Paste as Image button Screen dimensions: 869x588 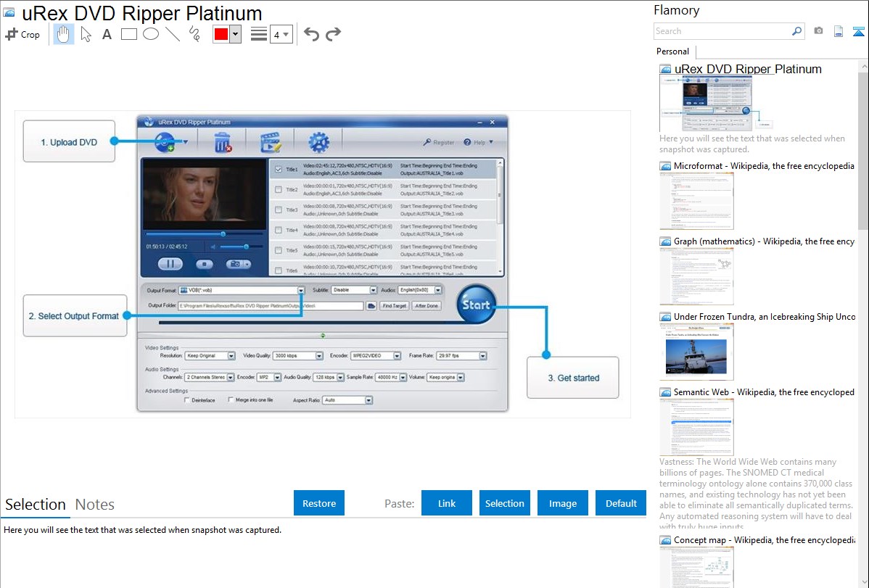point(562,503)
